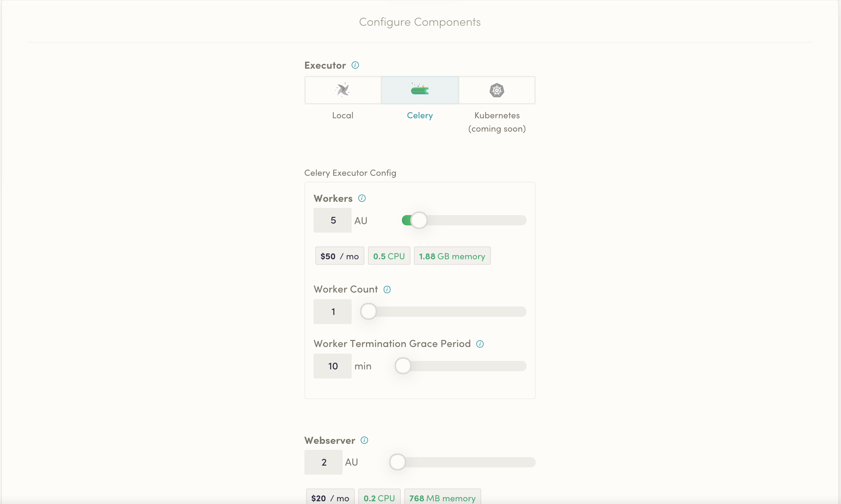841x504 pixels.
Task: Select the Kubernetes executor wheel icon
Action: pos(497,90)
